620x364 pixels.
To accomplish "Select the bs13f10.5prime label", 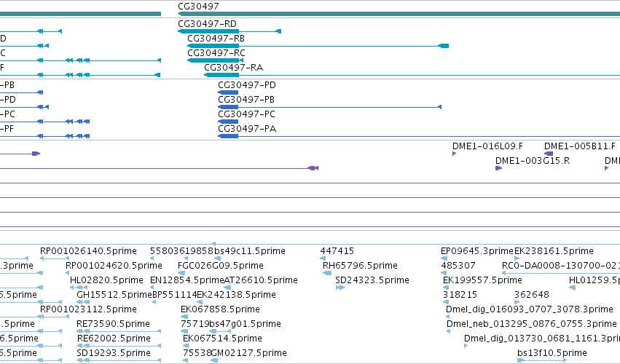I will coord(552,353).
